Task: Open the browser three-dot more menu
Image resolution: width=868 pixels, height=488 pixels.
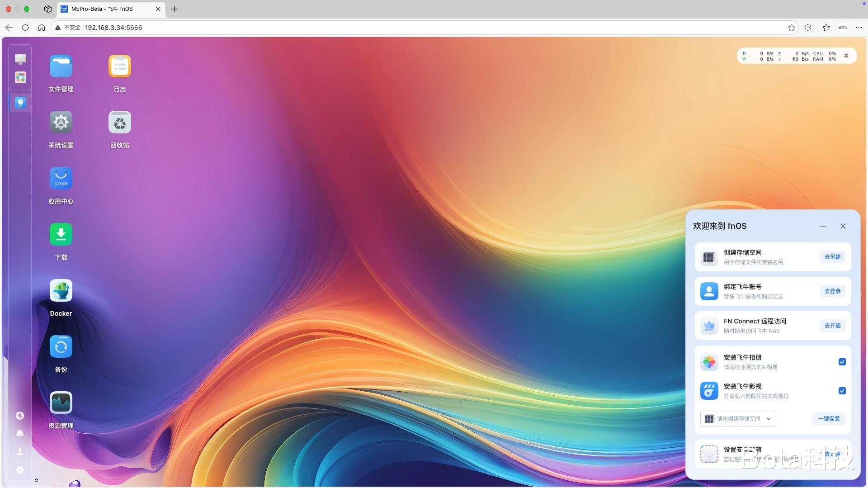Action: [x=859, y=28]
